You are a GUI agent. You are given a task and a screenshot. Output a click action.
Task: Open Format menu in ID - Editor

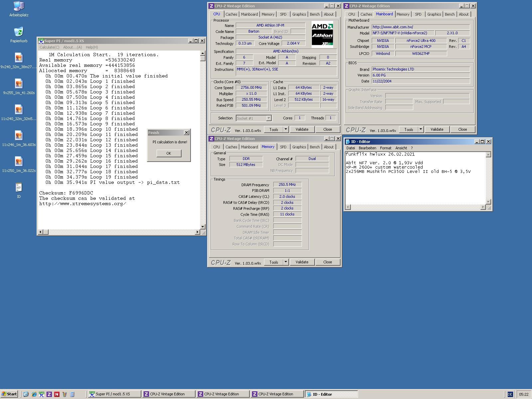click(x=386, y=148)
